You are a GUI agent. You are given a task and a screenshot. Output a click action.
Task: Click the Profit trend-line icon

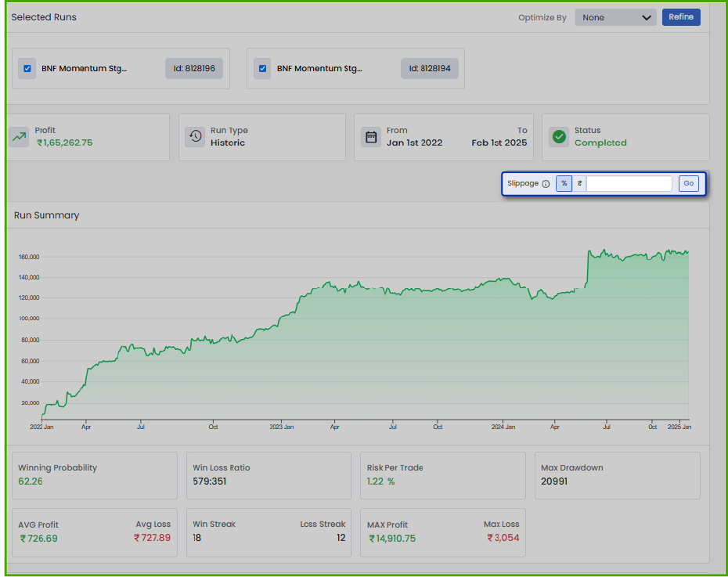tap(20, 136)
